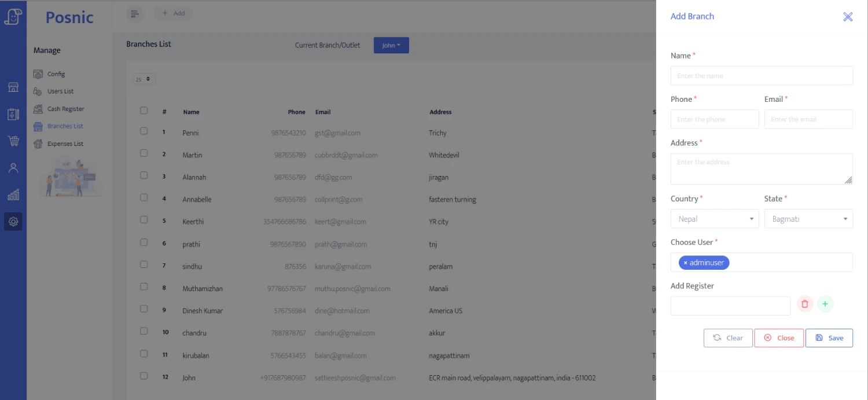
Task: Open the reports chart sidebar icon
Action: 13,195
